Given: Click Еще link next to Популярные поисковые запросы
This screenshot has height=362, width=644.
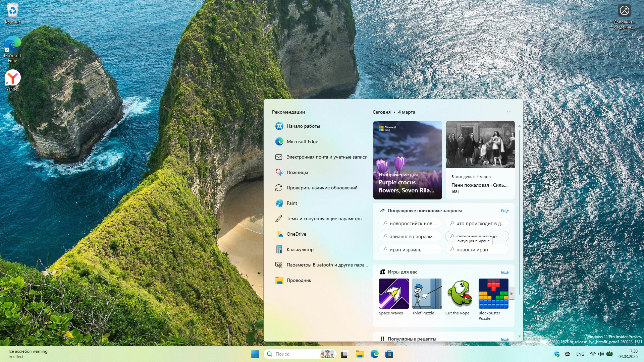Looking at the screenshot, I should (504, 211).
